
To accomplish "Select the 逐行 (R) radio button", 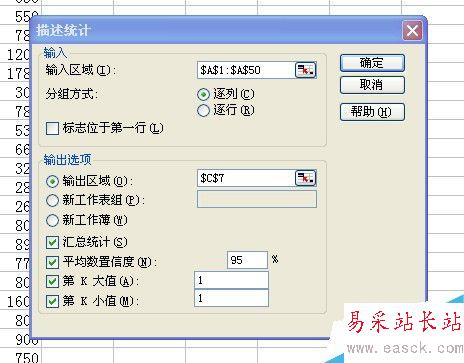I will (x=203, y=110).
